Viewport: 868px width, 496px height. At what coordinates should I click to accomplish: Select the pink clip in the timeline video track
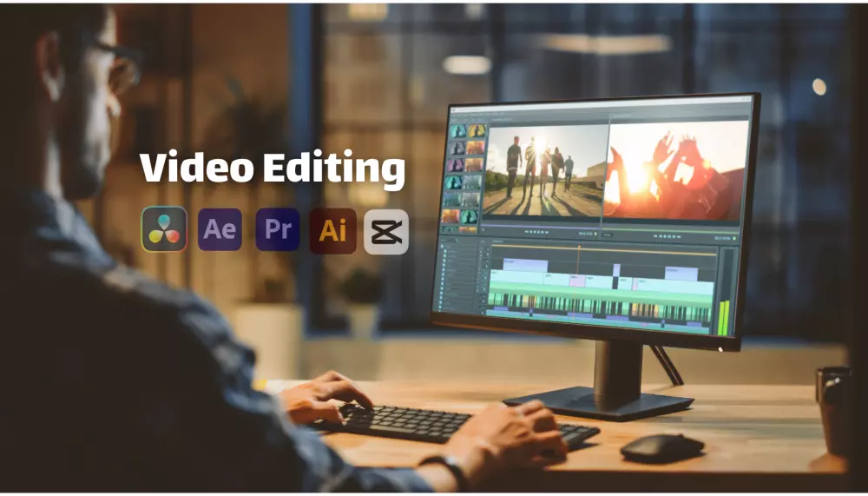577,281
